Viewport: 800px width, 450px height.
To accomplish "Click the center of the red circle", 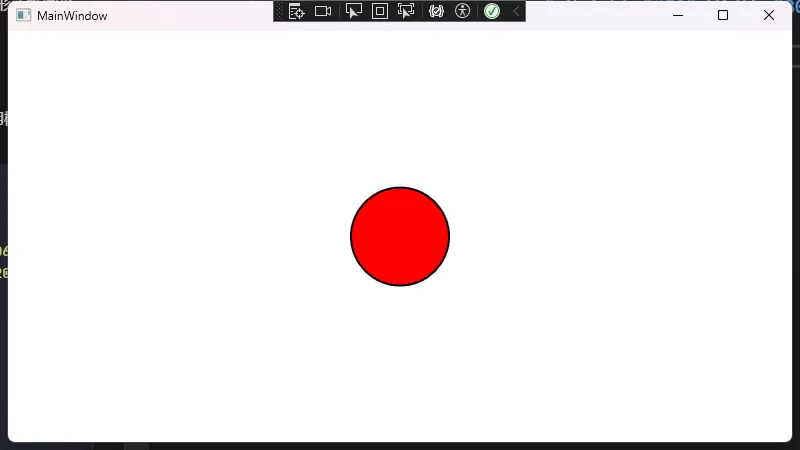I will pyautogui.click(x=400, y=236).
